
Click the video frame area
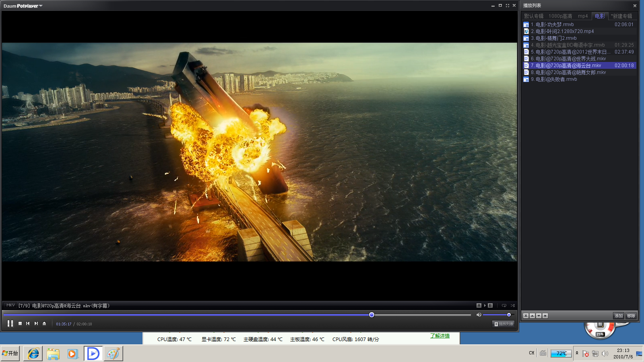pyautogui.click(x=260, y=152)
